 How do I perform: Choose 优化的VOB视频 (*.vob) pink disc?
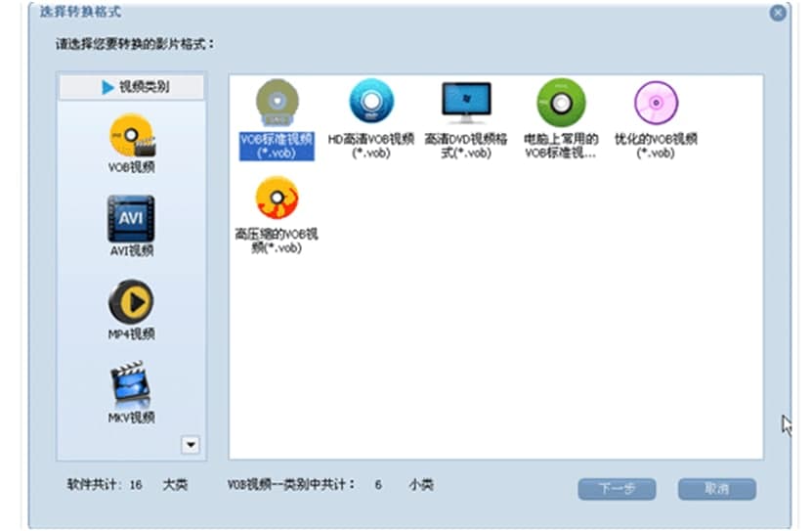[x=656, y=103]
